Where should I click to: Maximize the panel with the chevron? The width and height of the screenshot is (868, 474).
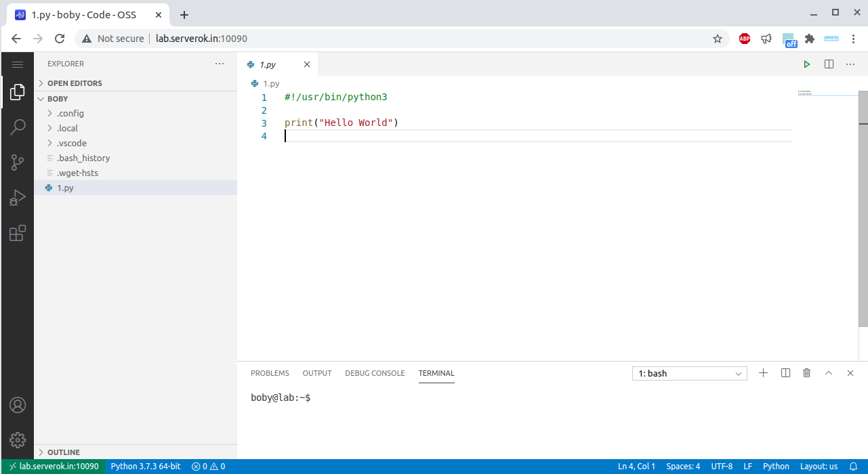[828, 372]
